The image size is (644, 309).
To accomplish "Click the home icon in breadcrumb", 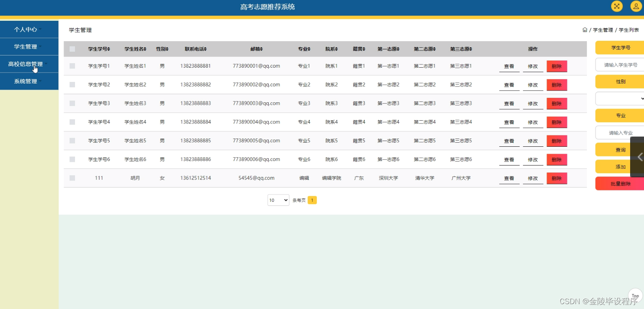I will [585, 30].
